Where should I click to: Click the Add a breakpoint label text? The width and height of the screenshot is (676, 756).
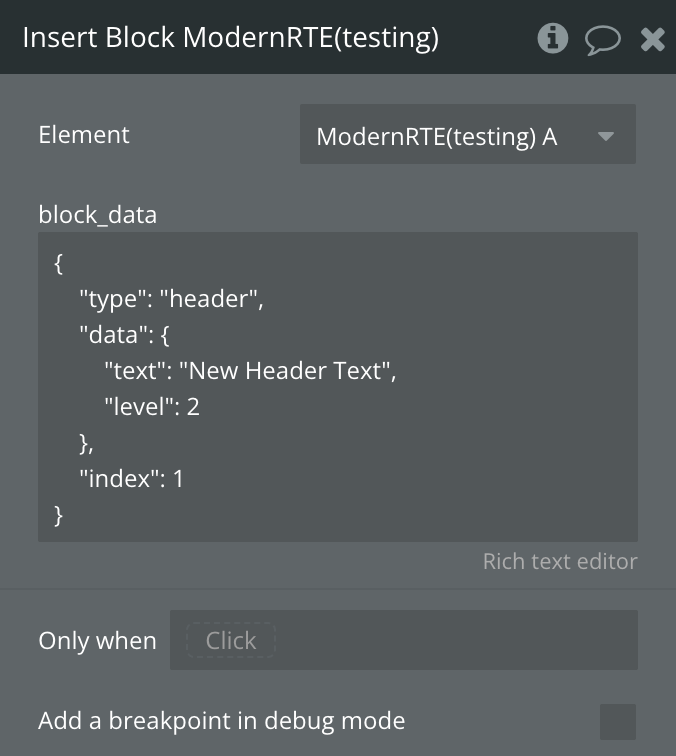[221, 721]
